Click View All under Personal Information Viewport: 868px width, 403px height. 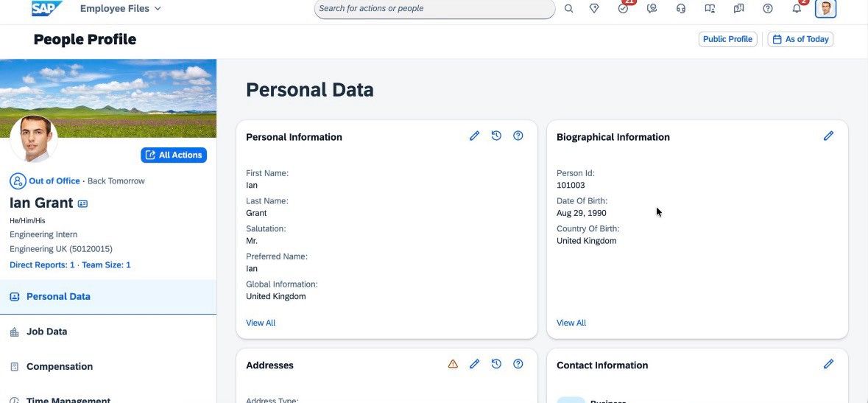pyautogui.click(x=260, y=323)
